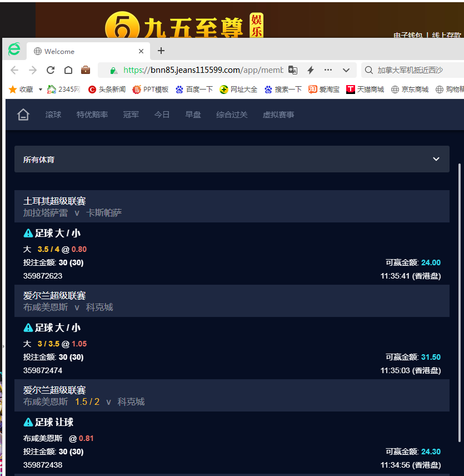Click winnable amount 24.00
This screenshot has width=464, height=476.
point(431,262)
